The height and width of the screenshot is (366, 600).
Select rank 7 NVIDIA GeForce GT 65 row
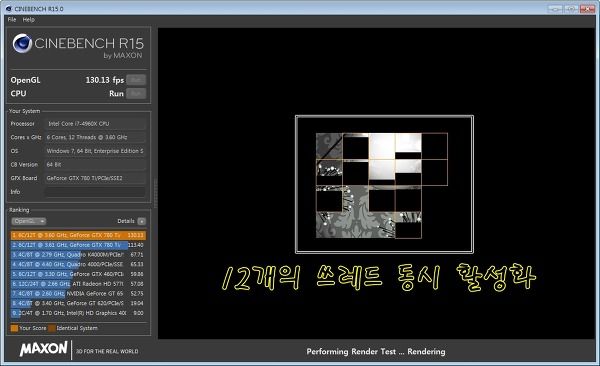point(78,294)
